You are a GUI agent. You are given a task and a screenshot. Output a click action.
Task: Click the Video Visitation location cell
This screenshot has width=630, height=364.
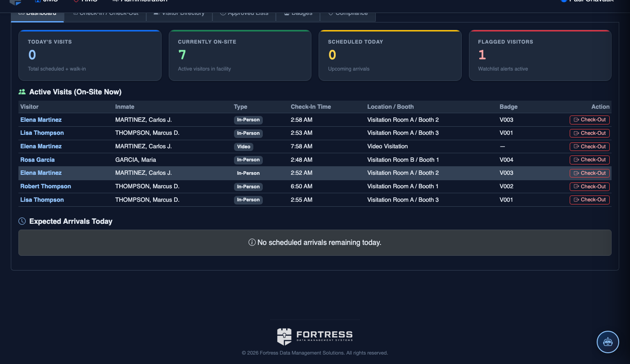387,146
